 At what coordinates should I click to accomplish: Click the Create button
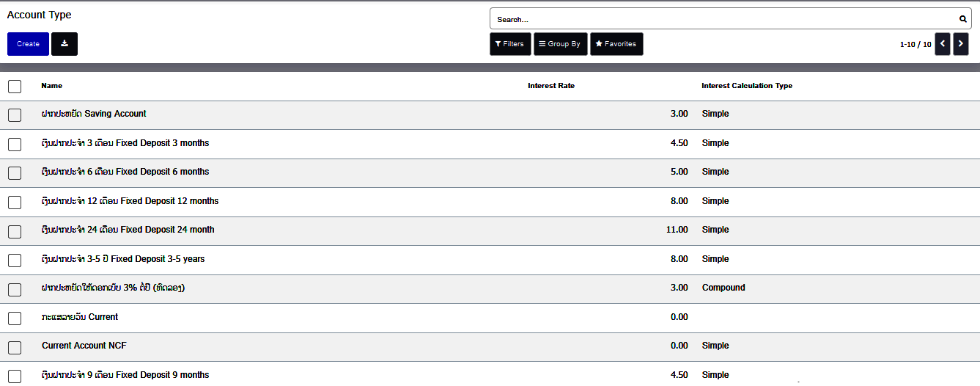coord(28,44)
